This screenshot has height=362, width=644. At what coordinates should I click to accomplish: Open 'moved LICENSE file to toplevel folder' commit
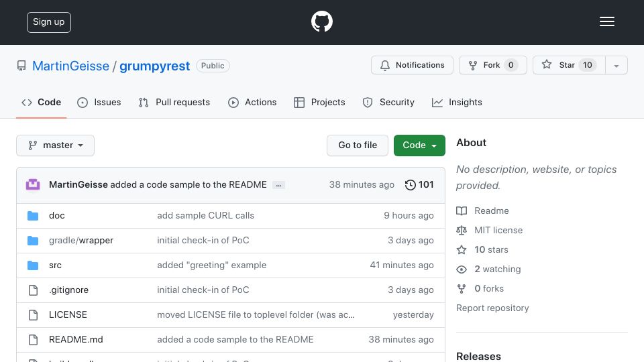pos(256,315)
